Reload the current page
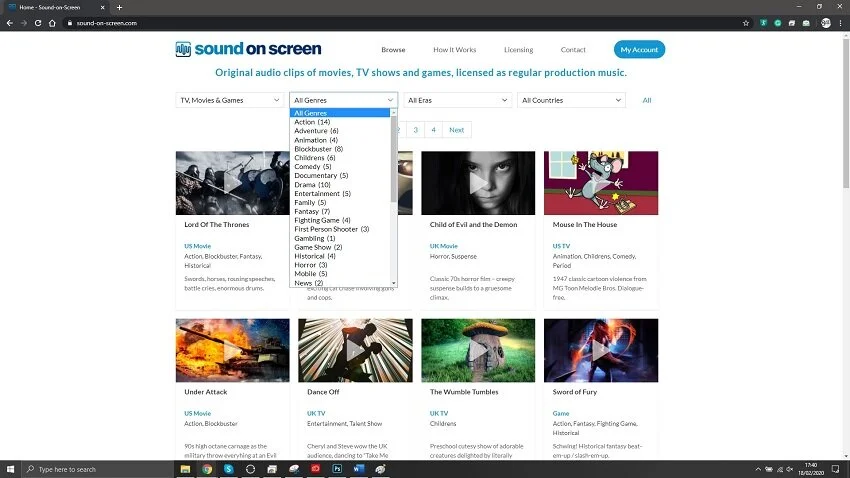The width and height of the screenshot is (850, 478). pos(38,23)
